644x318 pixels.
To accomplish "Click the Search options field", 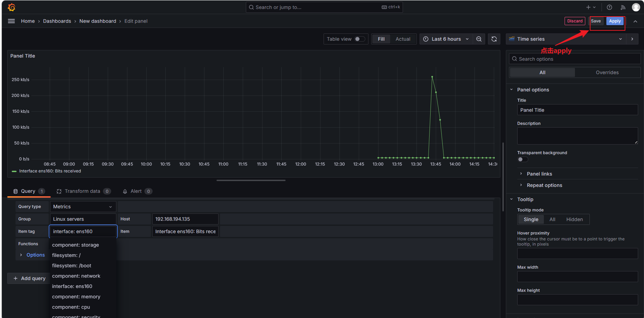I will 575,59.
